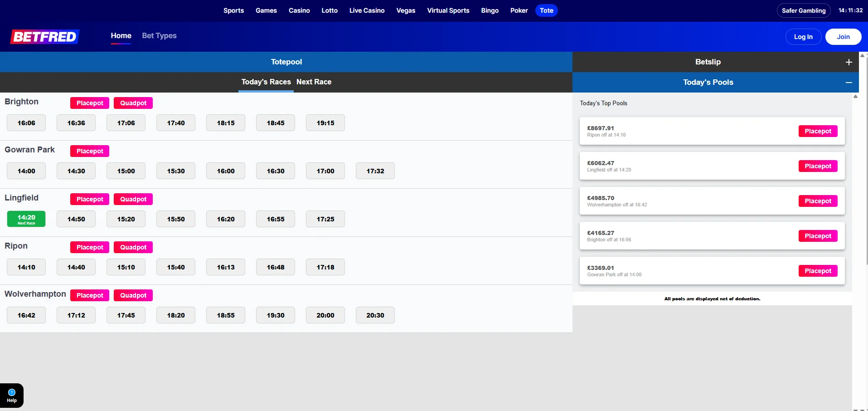Click the Betfred logo

(x=45, y=37)
